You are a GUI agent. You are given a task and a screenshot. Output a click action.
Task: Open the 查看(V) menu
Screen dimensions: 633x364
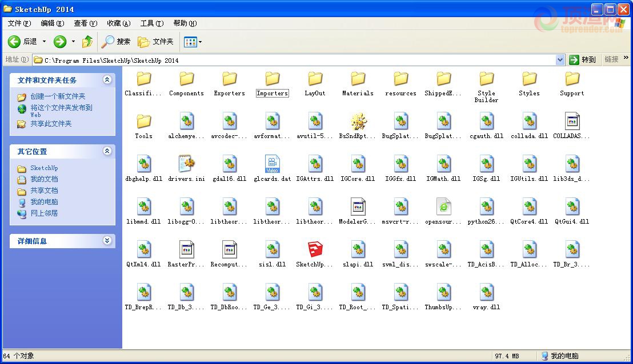[x=86, y=23]
